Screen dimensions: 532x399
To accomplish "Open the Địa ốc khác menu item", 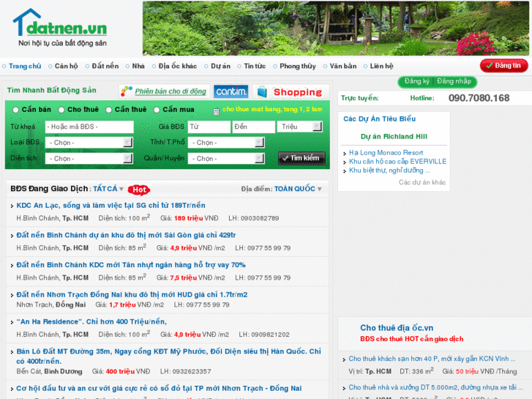I will pyautogui.click(x=177, y=66).
